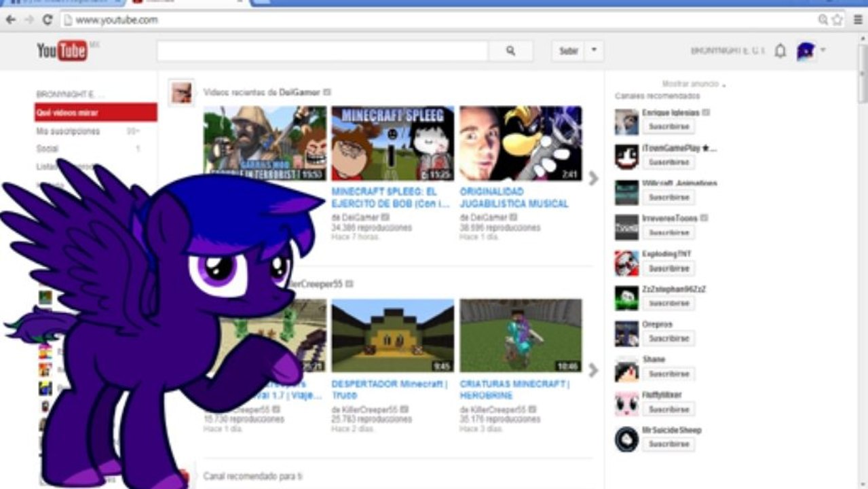
Task: Open the CRIATURAS MINECRAFT HEROBRINE title
Action: point(514,389)
